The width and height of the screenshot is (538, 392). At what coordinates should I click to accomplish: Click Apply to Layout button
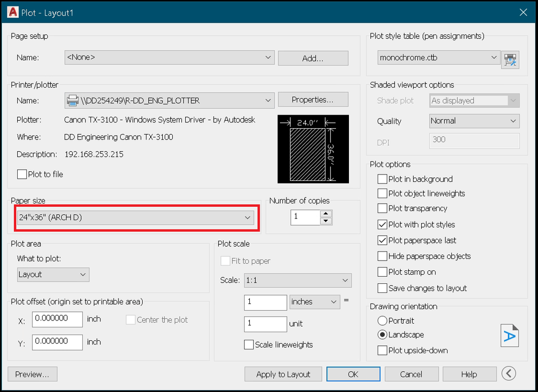[283, 374]
